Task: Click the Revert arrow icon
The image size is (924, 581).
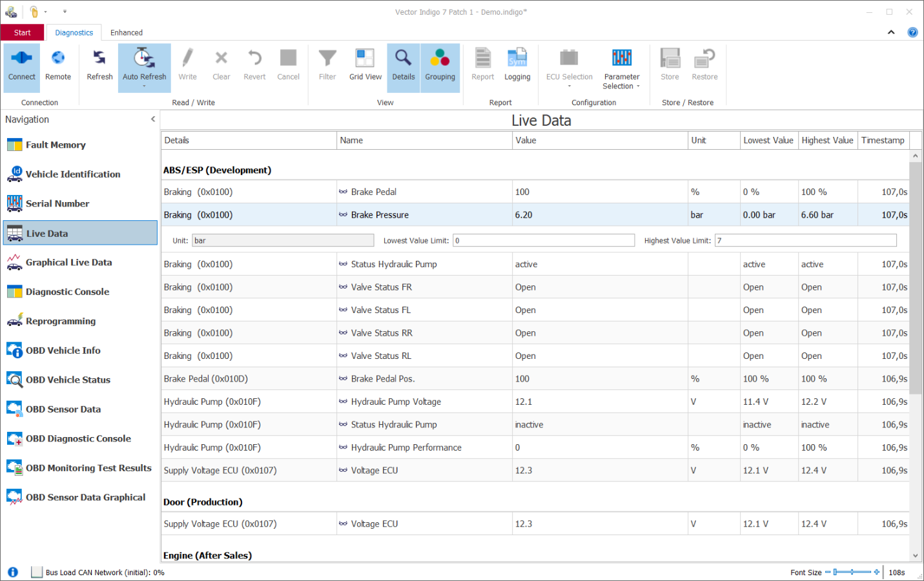Action: (x=254, y=58)
